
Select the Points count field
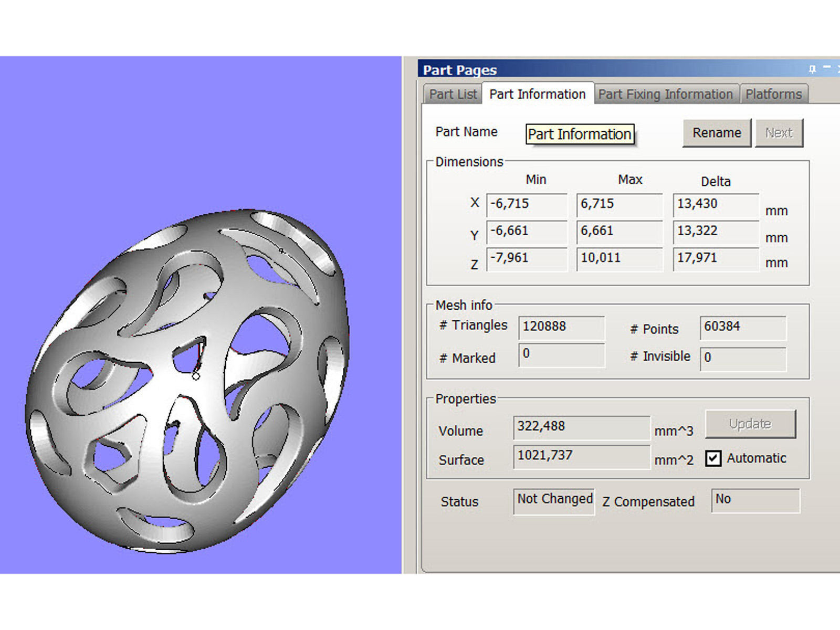pos(742,327)
